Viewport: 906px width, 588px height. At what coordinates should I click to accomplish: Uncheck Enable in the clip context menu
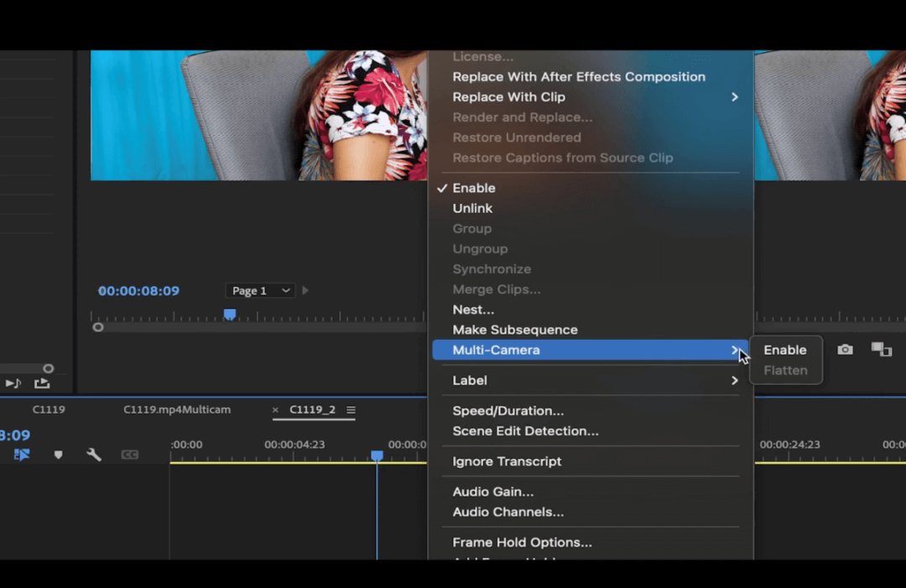pyautogui.click(x=474, y=188)
